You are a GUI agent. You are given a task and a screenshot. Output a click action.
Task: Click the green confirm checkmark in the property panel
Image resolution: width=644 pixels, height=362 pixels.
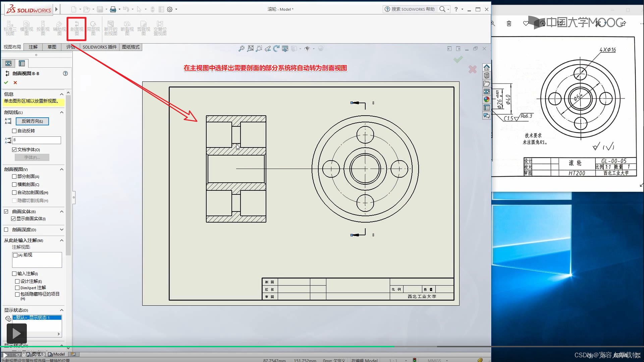point(6,82)
